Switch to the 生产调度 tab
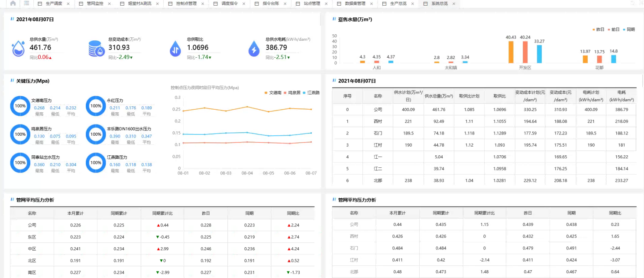The image size is (644, 278). pos(54,3)
